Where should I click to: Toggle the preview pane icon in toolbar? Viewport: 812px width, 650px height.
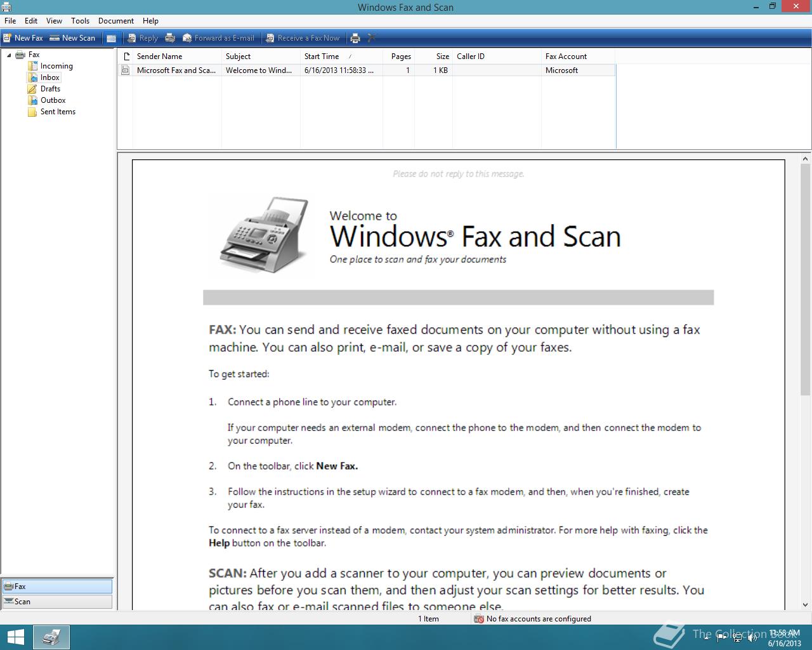click(x=111, y=38)
